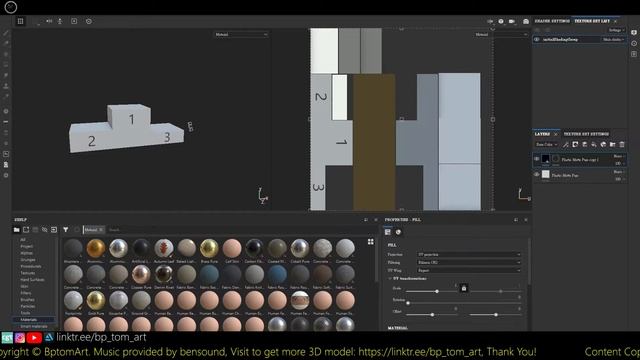Open the 3D viewport Material mode dropdown
Screen dimensions: 640x360
[241, 35]
